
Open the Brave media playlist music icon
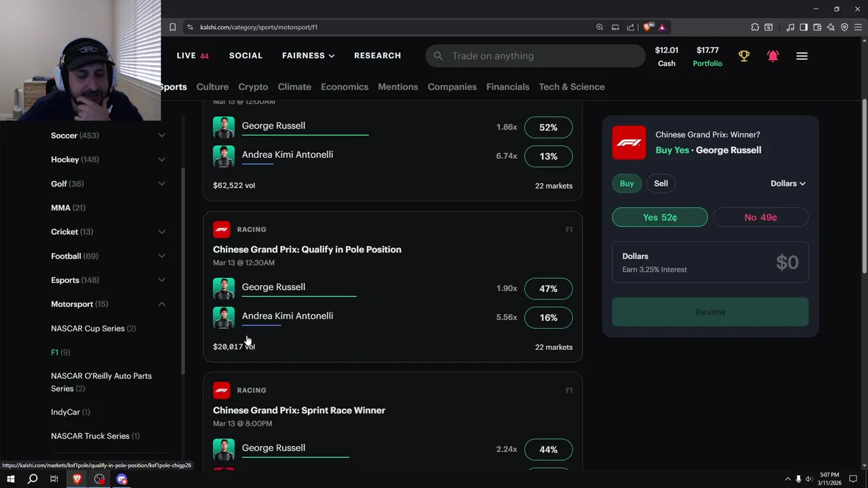790,27
